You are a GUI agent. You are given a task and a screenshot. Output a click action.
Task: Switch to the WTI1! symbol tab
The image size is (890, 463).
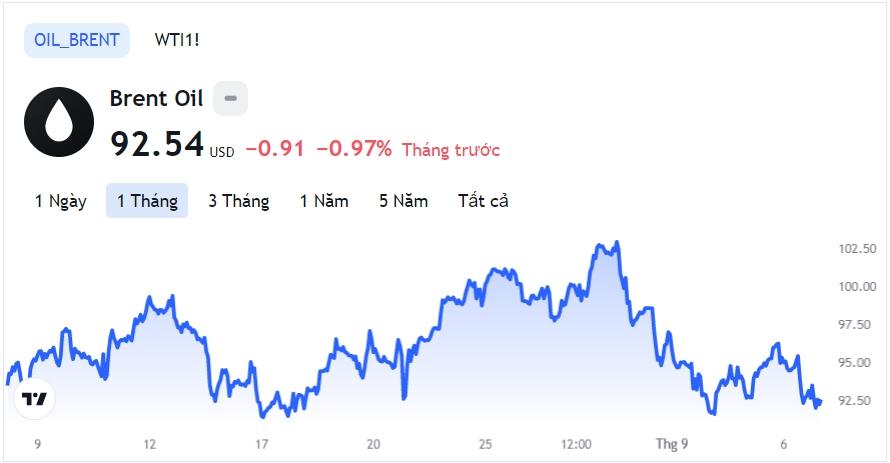pyautogui.click(x=177, y=40)
